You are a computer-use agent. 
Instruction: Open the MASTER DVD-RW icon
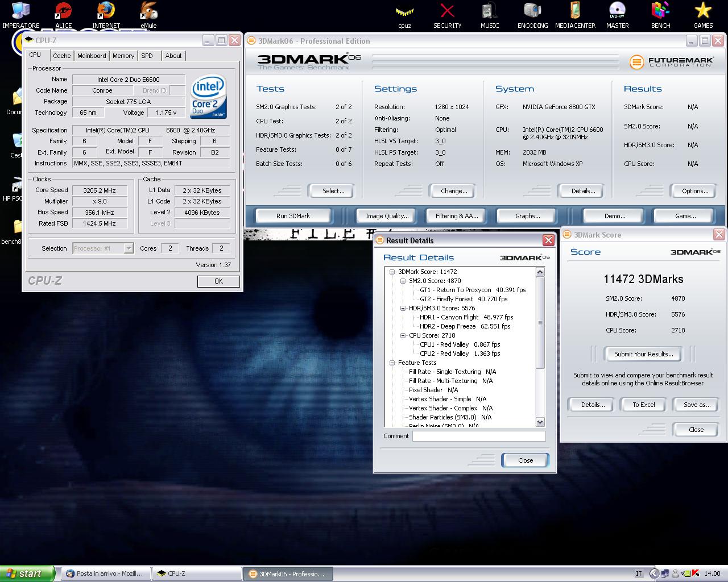coord(618,14)
